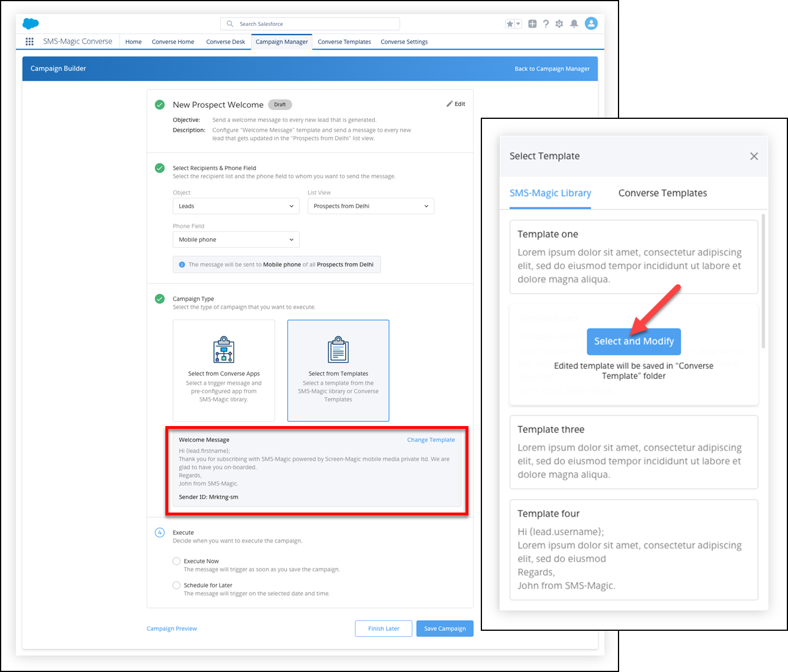This screenshot has width=788, height=672.
Task: Open the app launcher grid icon
Action: click(x=29, y=42)
